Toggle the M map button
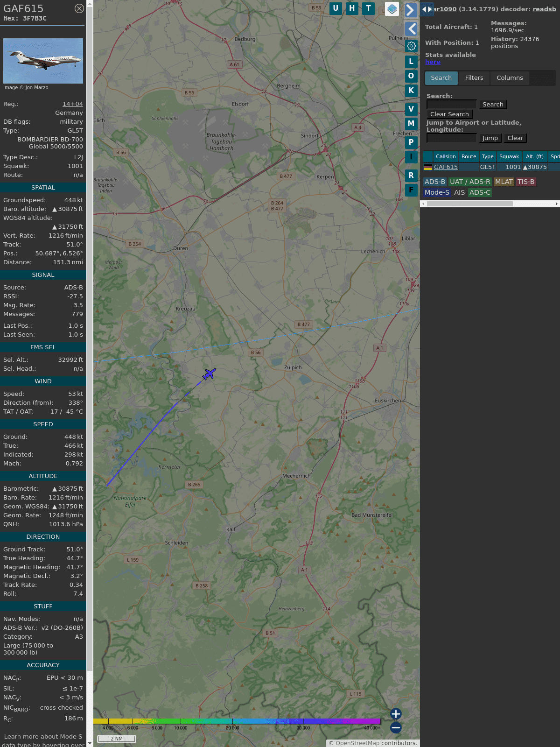The width and height of the screenshot is (560, 747). tap(411, 124)
